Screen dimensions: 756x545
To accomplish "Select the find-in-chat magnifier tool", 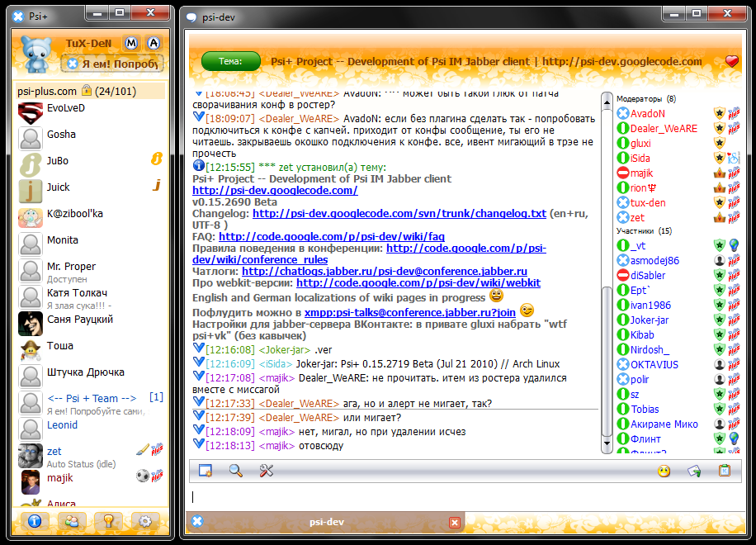I will click(x=236, y=471).
